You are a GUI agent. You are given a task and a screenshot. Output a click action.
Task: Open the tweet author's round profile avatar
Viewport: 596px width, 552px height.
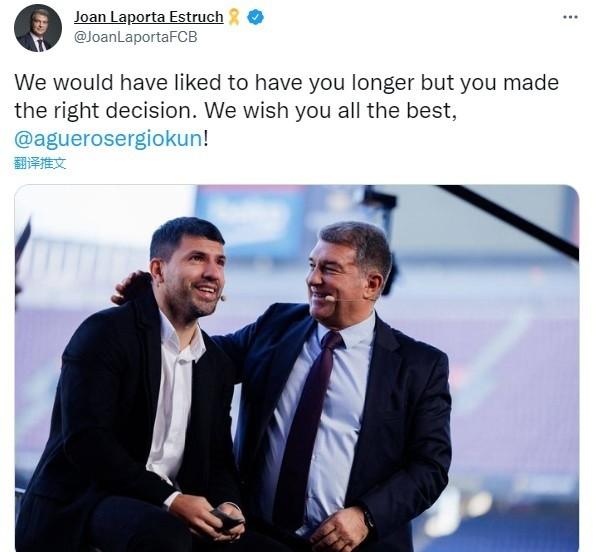pos(38,29)
